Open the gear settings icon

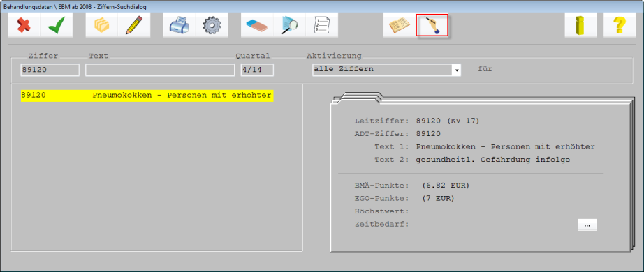pos(212,25)
